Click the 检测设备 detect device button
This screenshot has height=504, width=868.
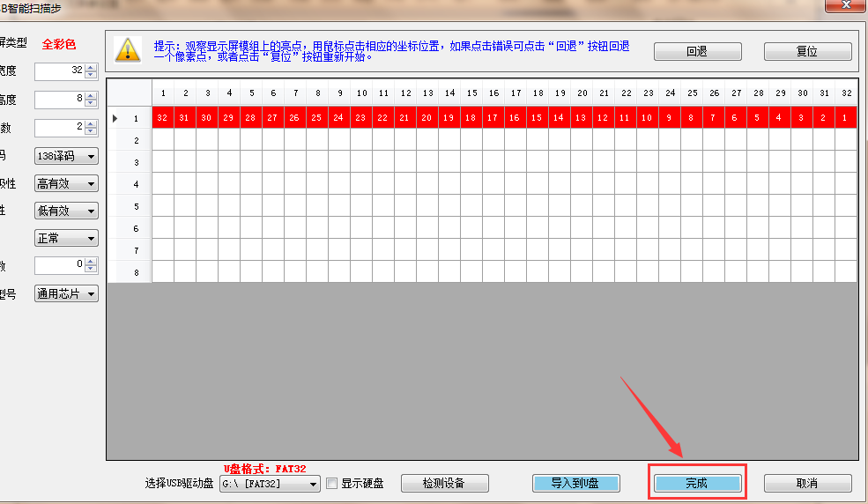(444, 483)
